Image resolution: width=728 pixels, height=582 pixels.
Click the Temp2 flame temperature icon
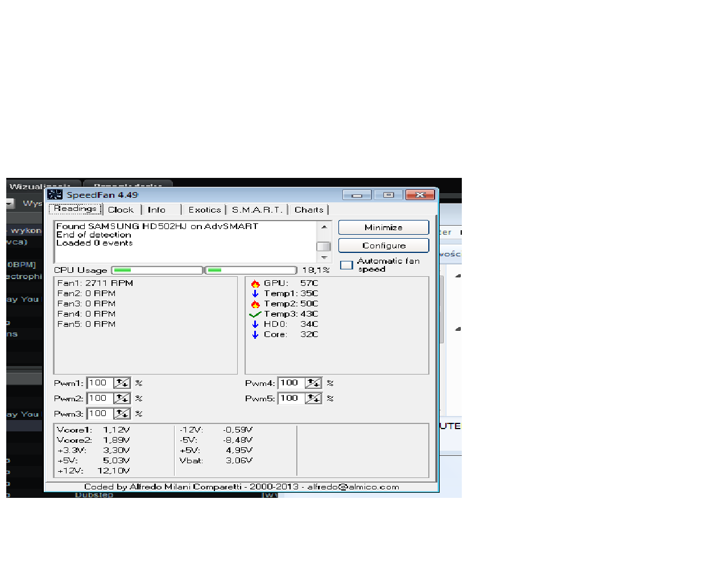[255, 304]
